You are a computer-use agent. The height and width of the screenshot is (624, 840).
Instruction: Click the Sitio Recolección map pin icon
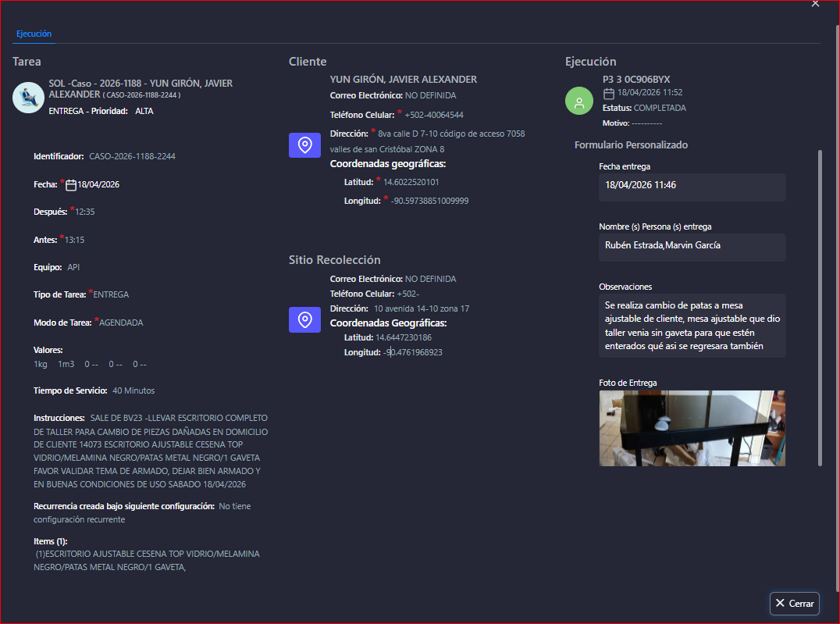pos(305,319)
